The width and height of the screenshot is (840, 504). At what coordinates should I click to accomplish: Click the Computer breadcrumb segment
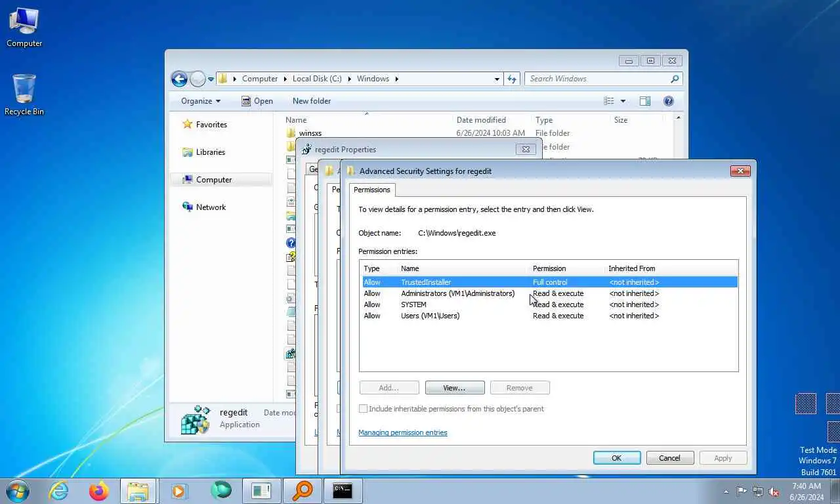pos(260,79)
